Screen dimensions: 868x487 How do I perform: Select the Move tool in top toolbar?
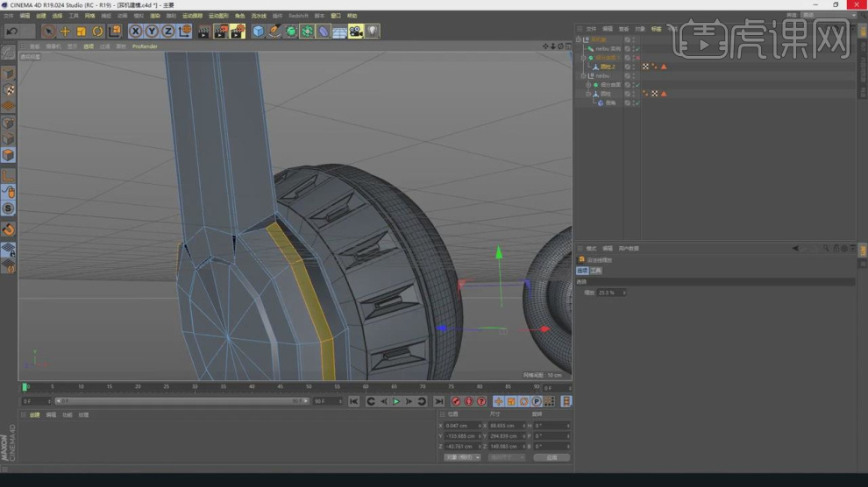point(65,32)
